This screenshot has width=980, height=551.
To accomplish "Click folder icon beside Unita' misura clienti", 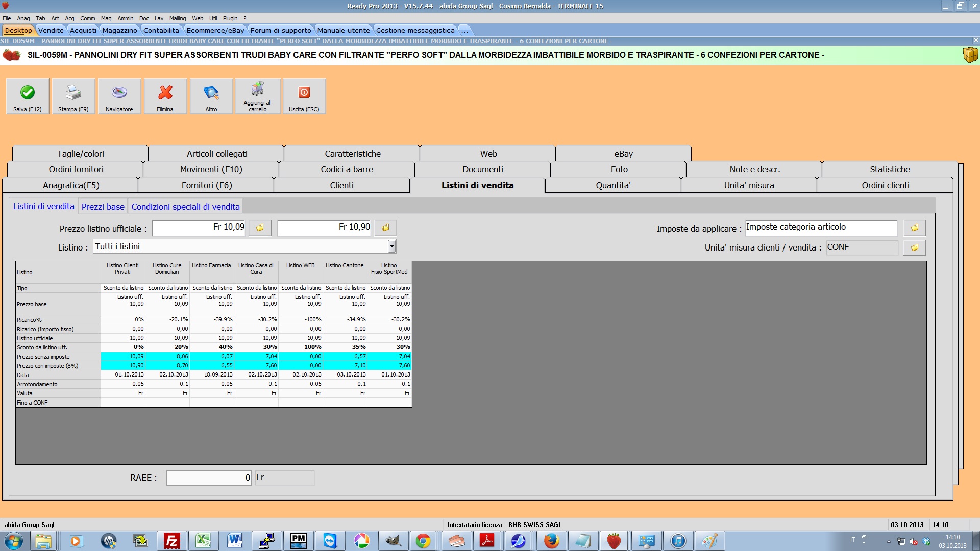I will click(914, 247).
